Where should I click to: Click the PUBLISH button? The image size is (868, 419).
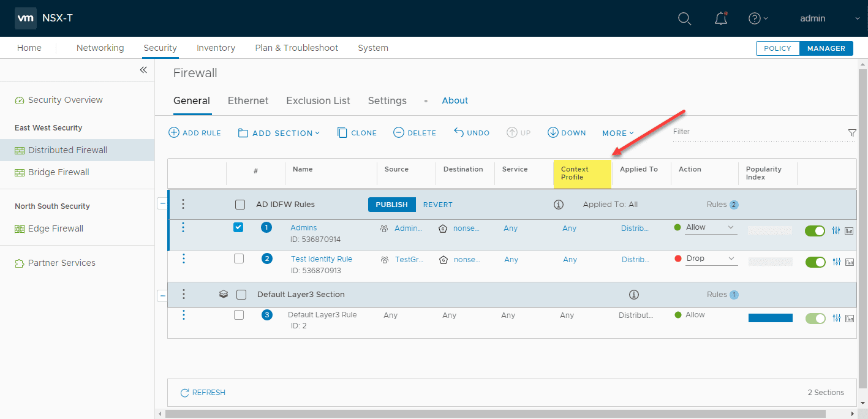tap(392, 205)
